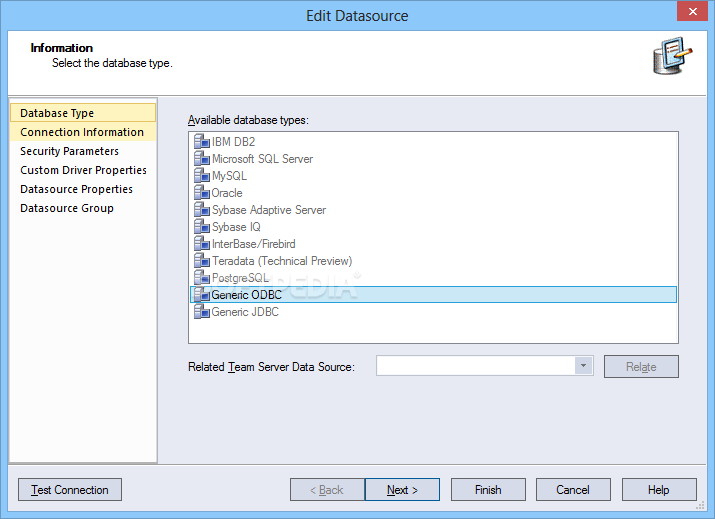The height and width of the screenshot is (519, 715).
Task: Click the Microsoft SQL Server database icon
Action: click(x=201, y=159)
